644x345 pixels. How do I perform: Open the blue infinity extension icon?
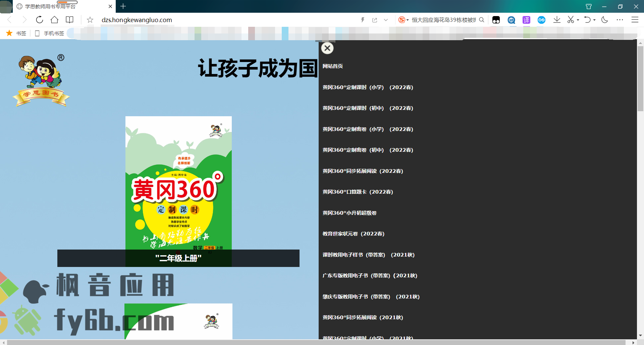coord(541,20)
